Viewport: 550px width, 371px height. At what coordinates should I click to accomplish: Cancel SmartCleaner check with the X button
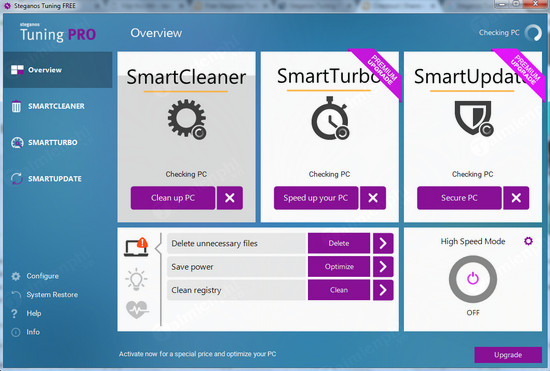tap(230, 198)
